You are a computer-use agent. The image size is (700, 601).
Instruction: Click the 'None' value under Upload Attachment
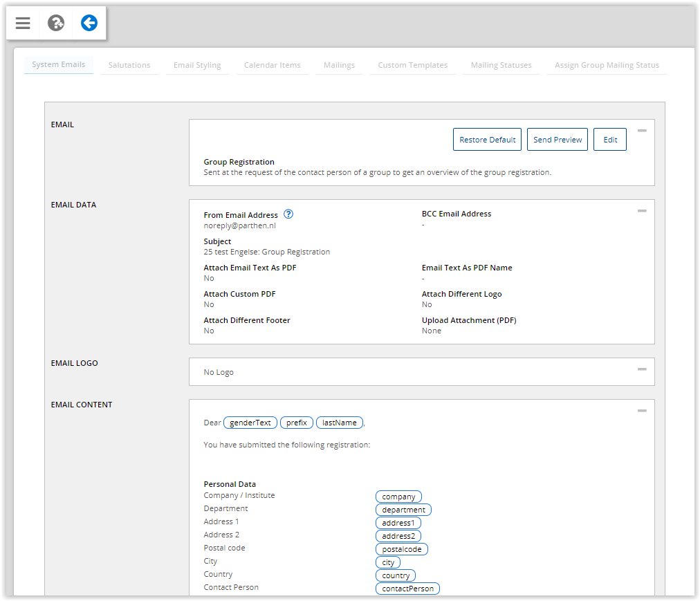(431, 331)
